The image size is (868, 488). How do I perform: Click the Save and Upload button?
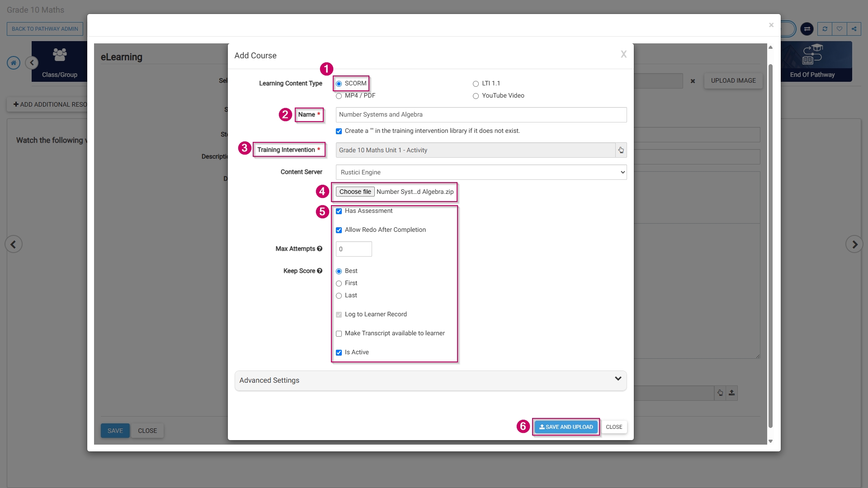566,427
